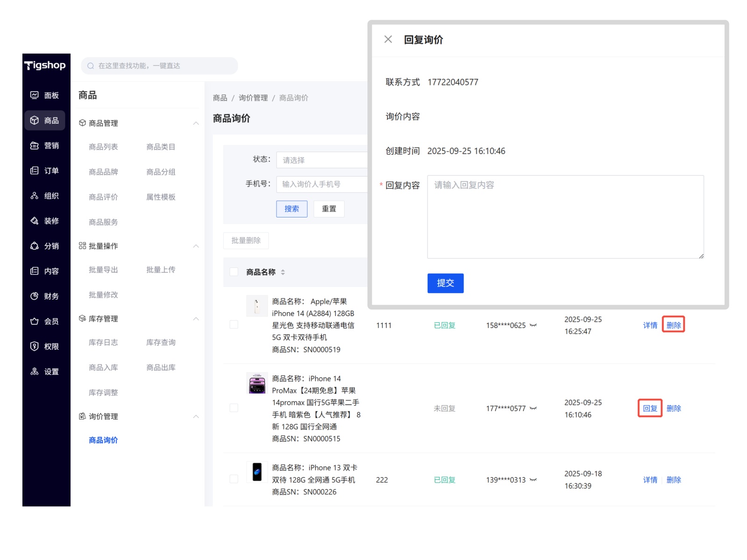Select the iPhone 13 inquiry row checkbox
747x560 pixels.
pos(234,479)
